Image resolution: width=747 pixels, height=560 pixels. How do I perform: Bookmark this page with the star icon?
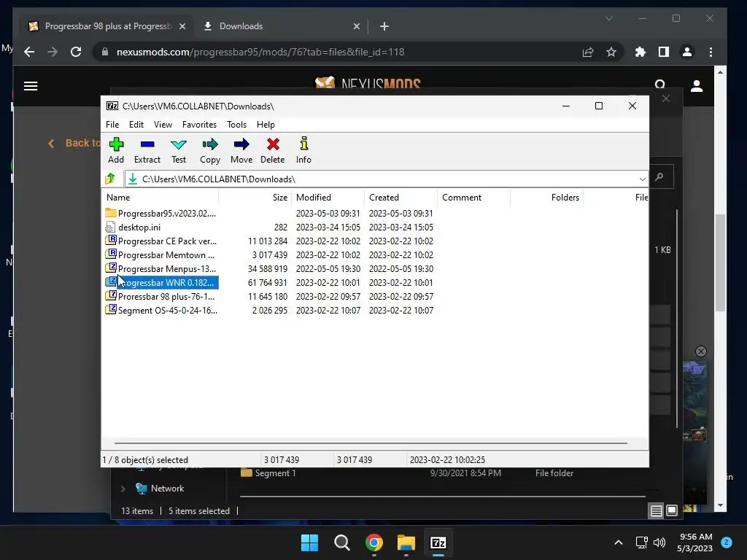pos(611,52)
